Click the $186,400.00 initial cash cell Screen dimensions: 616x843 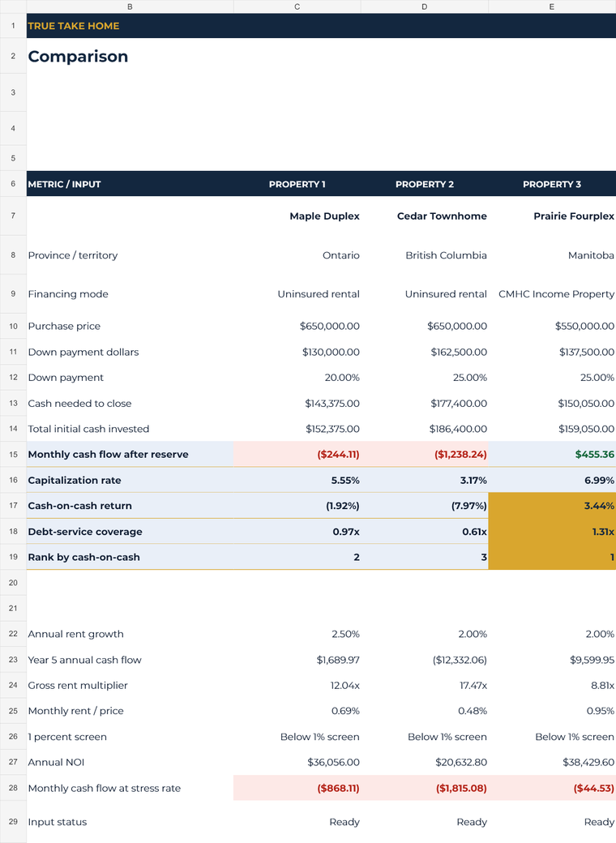[x=424, y=429]
